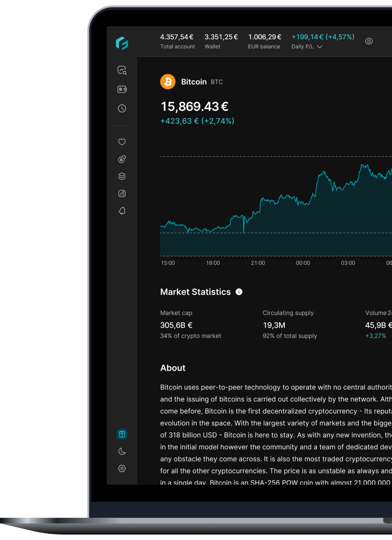The height and width of the screenshot is (540, 392).
Task: Open the stacked layers sidebar icon
Action: [x=122, y=176]
